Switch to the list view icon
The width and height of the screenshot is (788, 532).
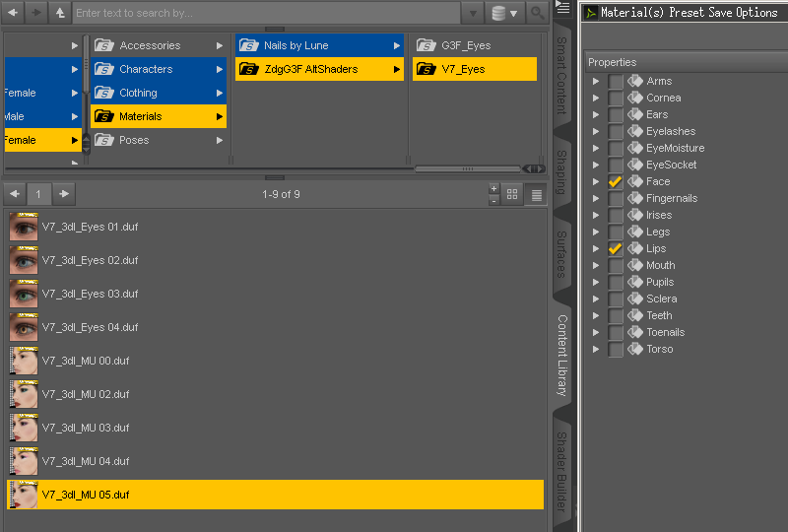click(536, 195)
